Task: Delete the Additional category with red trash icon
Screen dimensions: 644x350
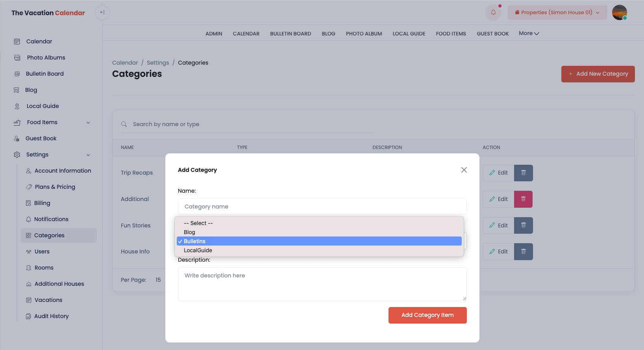Action: point(523,199)
